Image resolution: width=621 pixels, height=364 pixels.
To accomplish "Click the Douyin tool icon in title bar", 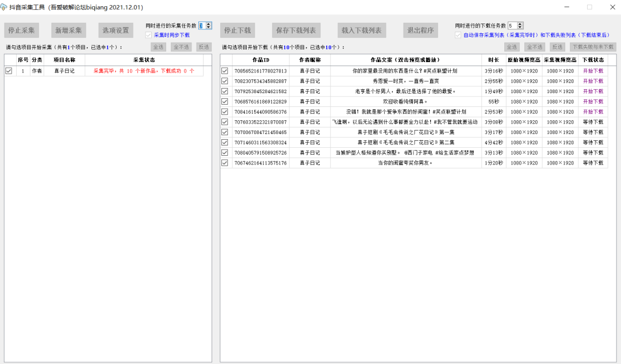I will (x=5, y=7).
